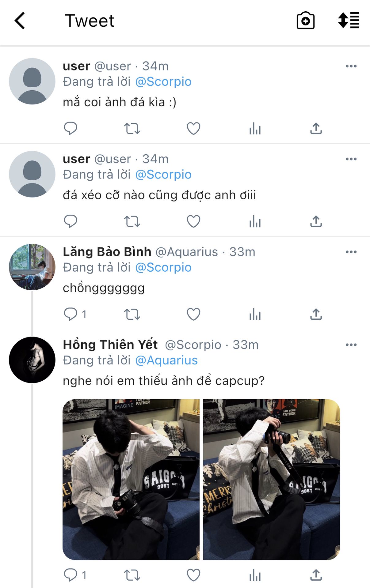The height and width of the screenshot is (588, 370).
Task: Reply to 'mắ coi ảnh đá kìa' tweet
Action: point(70,128)
